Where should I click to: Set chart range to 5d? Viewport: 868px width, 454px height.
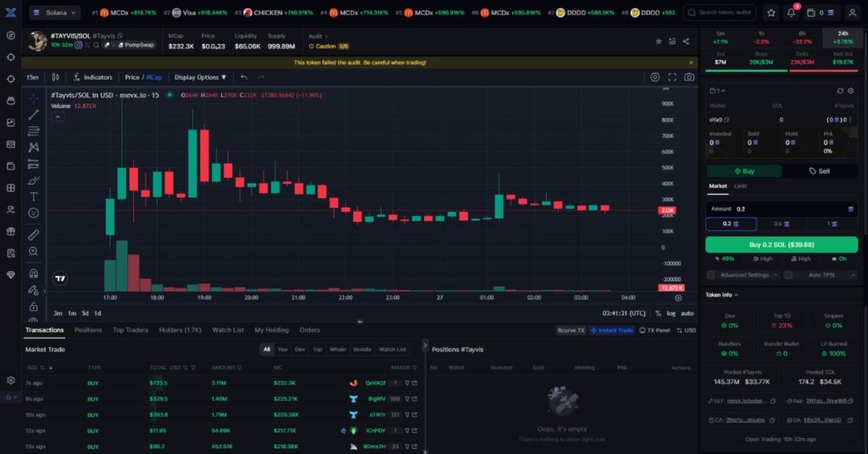[86, 313]
